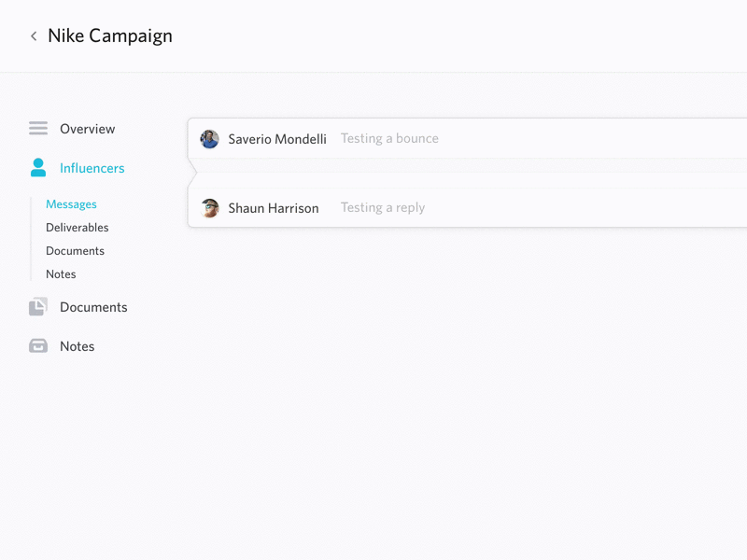Image resolution: width=747 pixels, height=560 pixels.
Task: Open the Saverio Mondelli name link
Action: [x=277, y=139]
